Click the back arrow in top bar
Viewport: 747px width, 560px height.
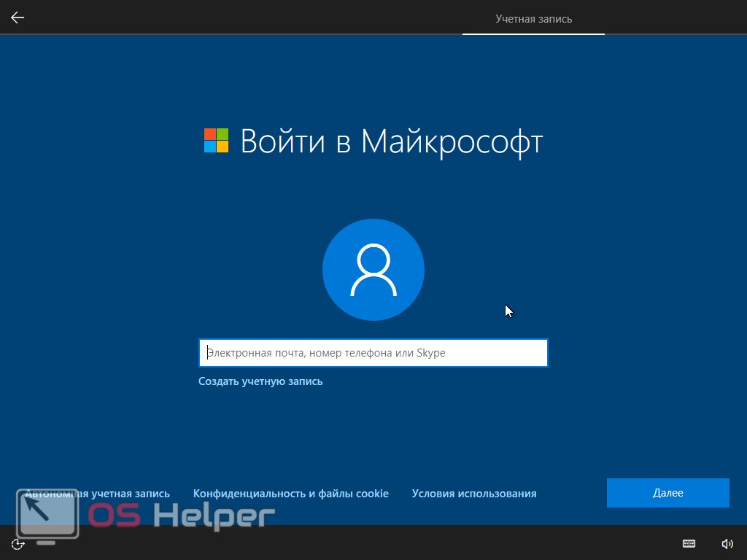click(18, 17)
